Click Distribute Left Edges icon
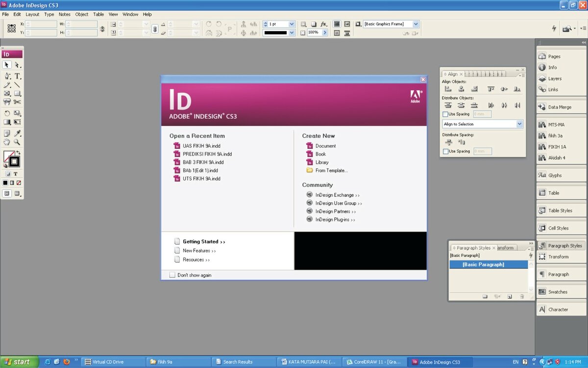The height and width of the screenshot is (368, 588). 491,105
